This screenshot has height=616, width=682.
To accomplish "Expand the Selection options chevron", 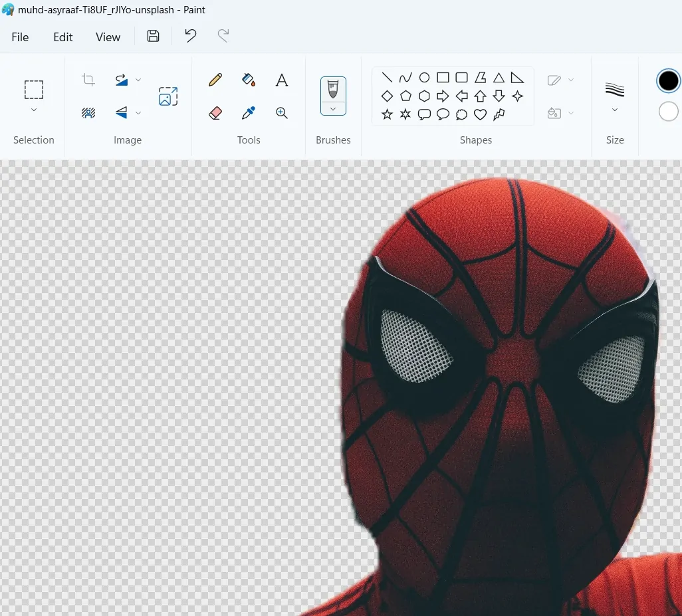I will [x=33, y=110].
